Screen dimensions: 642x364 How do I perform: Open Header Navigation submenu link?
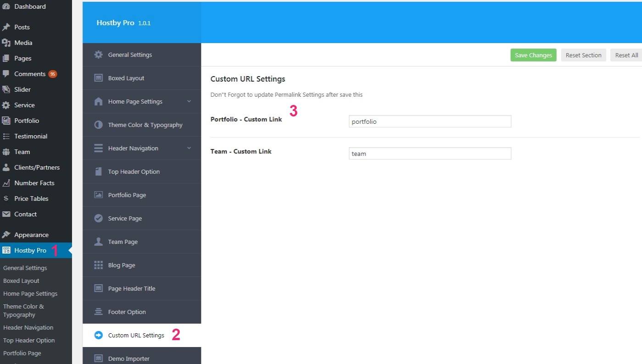point(28,327)
